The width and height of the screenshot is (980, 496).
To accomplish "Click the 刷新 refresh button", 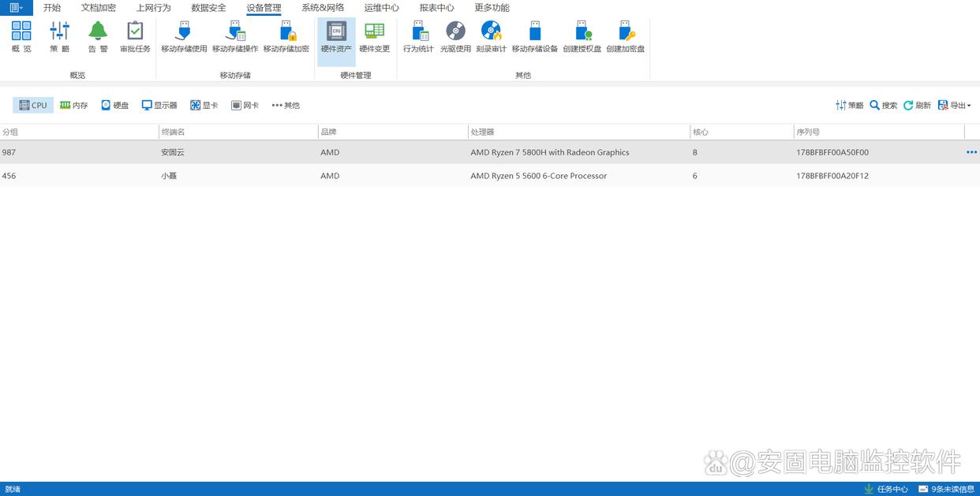I will pyautogui.click(x=917, y=106).
